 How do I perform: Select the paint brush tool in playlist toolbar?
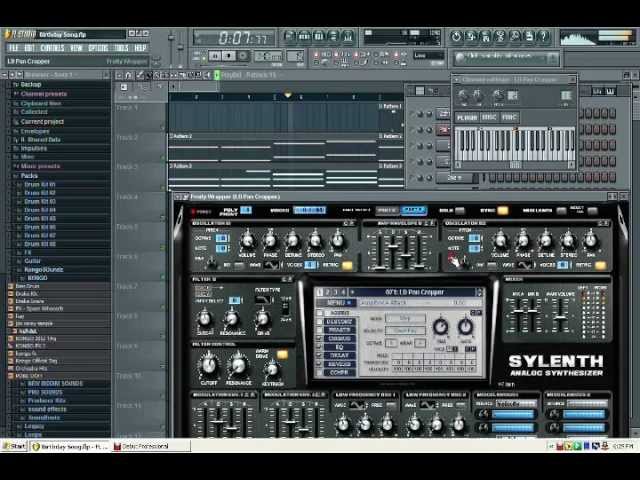coord(149,75)
